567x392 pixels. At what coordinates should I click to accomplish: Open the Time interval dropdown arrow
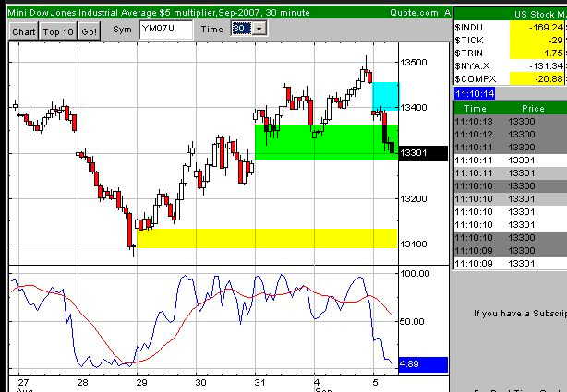259,30
